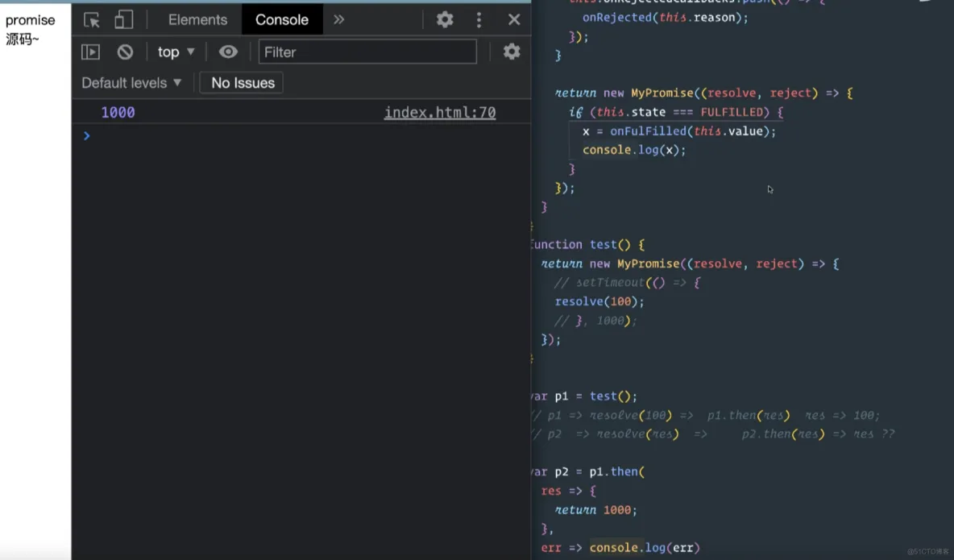Select the logged value 1000
Viewport: 954px width, 560px height.
coord(118,112)
